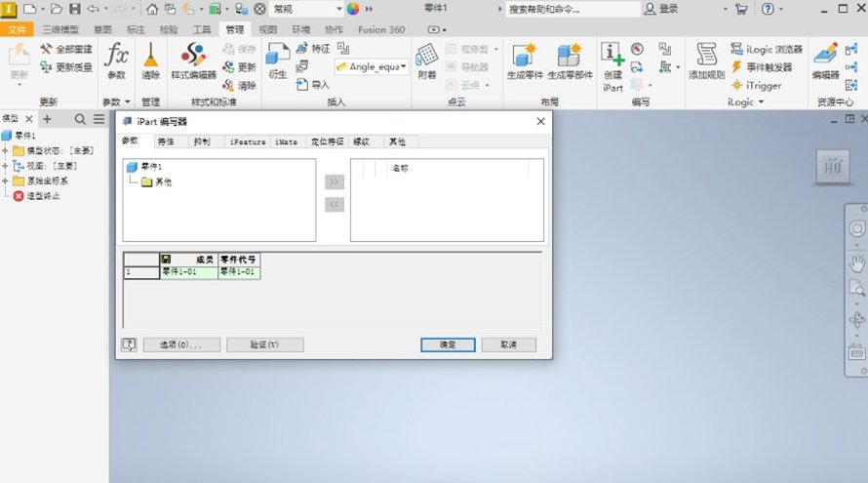868x483 pixels.
Task: Click 更新 in 样式和标准 group
Action: pos(240,67)
